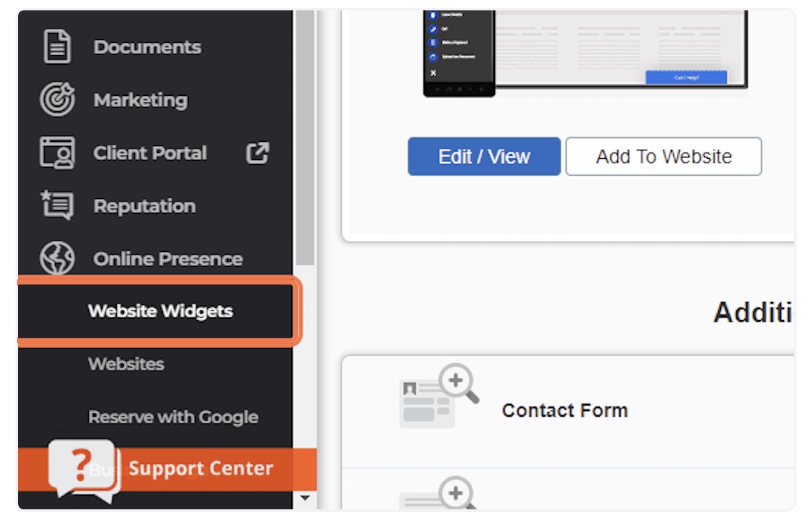Open Documents via its page icon
Image resolution: width=812 pixels, height=521 pixels.
pos(57,47)
